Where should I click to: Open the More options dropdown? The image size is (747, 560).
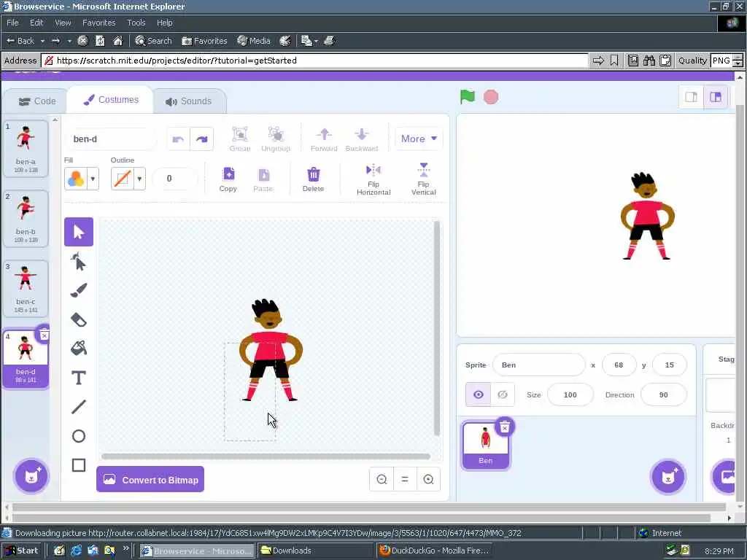pos(419,139)
